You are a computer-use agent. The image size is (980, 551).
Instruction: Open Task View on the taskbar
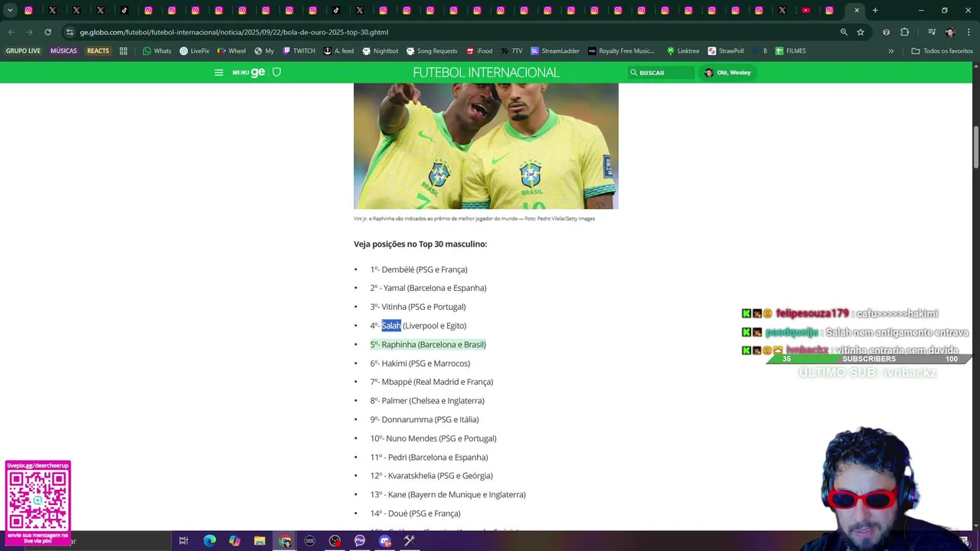(x=184, y=541)
